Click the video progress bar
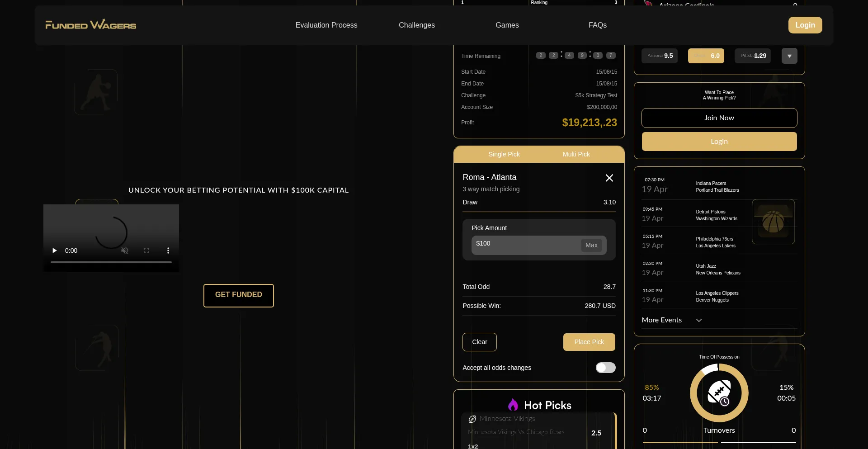The height and width of the screenshot is (449, 868). (111, 262)
